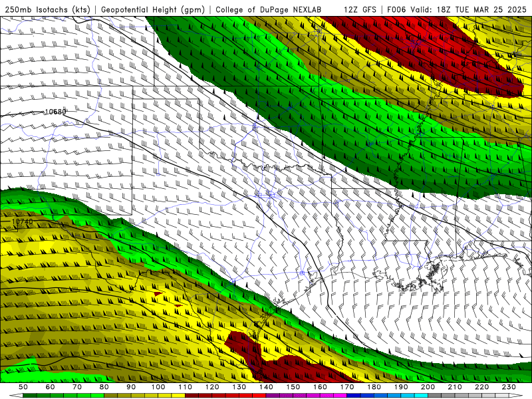Click the 70 kts colorbar label

pos(77,387)
